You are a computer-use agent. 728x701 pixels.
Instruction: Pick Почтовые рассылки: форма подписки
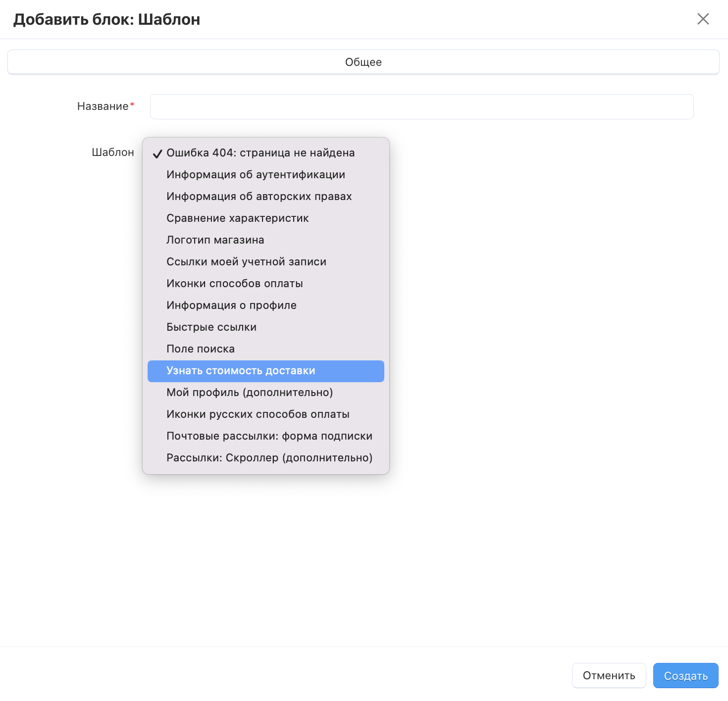pos(269,436)
